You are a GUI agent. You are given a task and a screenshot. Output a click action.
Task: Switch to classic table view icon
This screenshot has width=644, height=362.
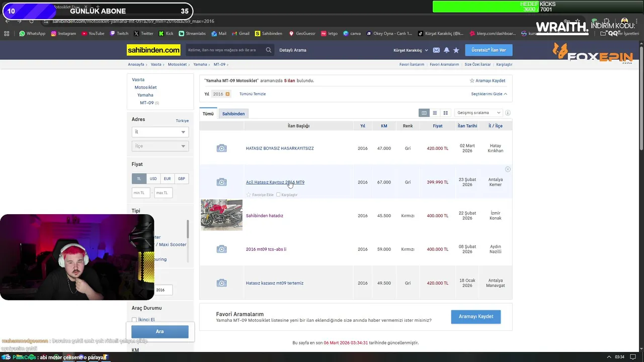point(424,113)
